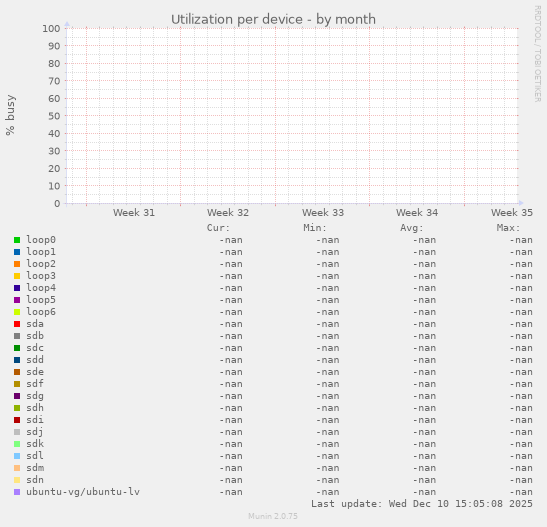Click the sdf olive-gold color swatch
547x527 pixels.
[x=17, y=384]
